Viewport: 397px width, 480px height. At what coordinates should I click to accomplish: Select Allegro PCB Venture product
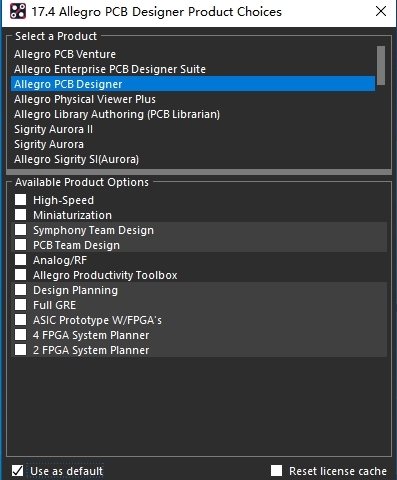pyautogui.click(x=193, y=54)
